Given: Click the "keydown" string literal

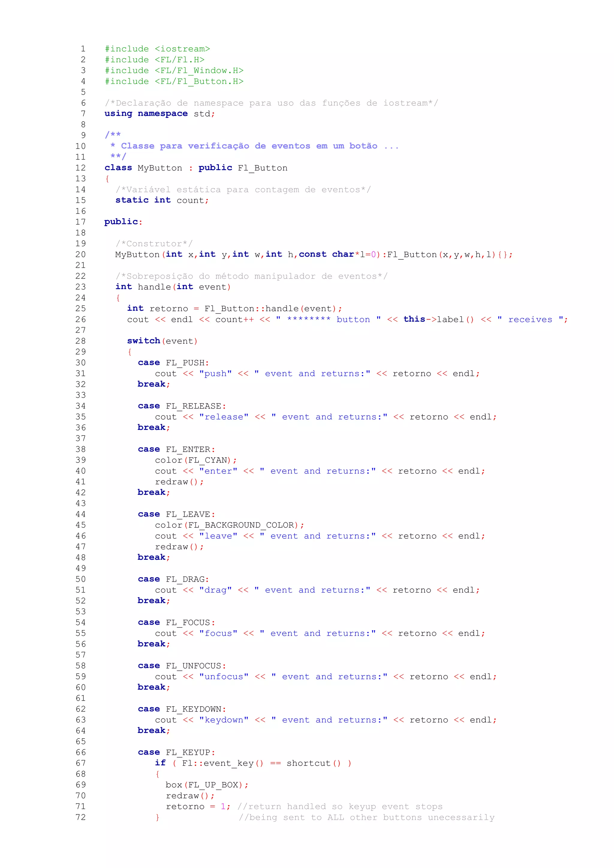Looking at the screenshot, I should pyautogui.click(x=224, y=720).
